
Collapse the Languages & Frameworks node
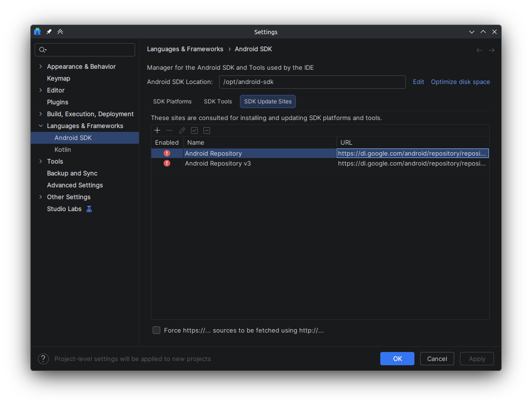(41, 126)
